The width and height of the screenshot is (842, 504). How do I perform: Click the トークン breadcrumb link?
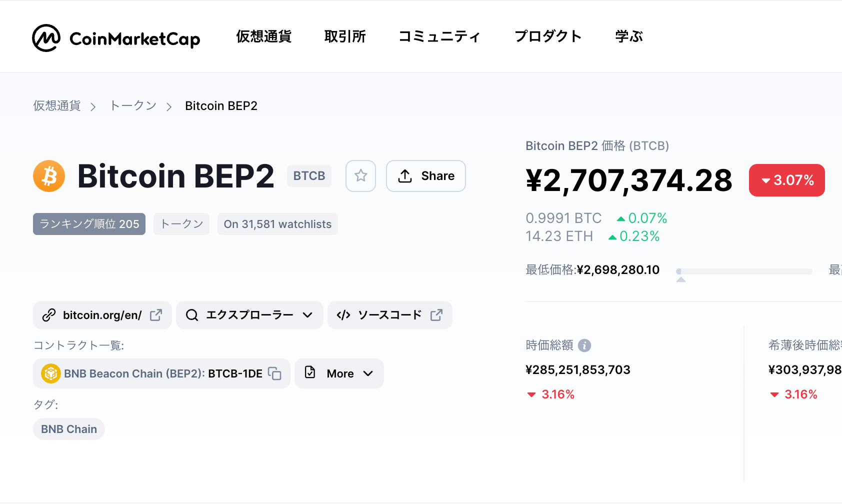pos(133,105)
